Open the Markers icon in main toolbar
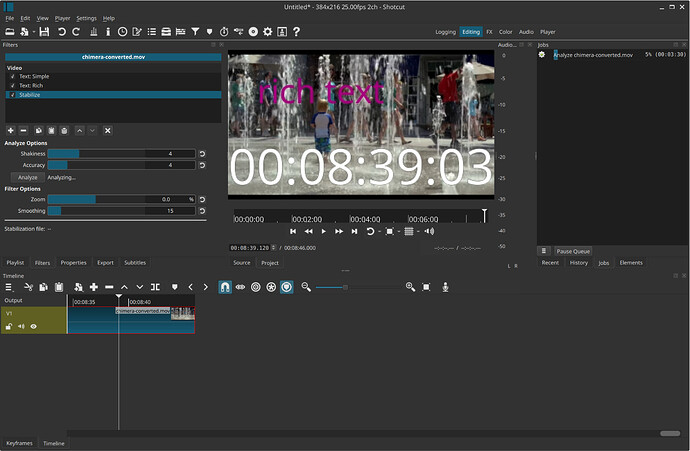 coord(209,32)
